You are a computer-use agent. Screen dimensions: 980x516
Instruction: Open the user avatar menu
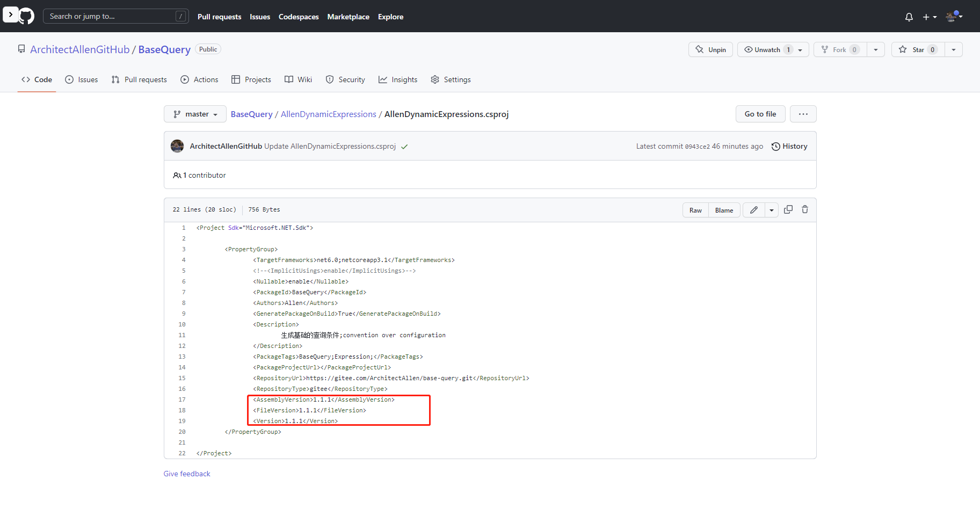(954, 16)
